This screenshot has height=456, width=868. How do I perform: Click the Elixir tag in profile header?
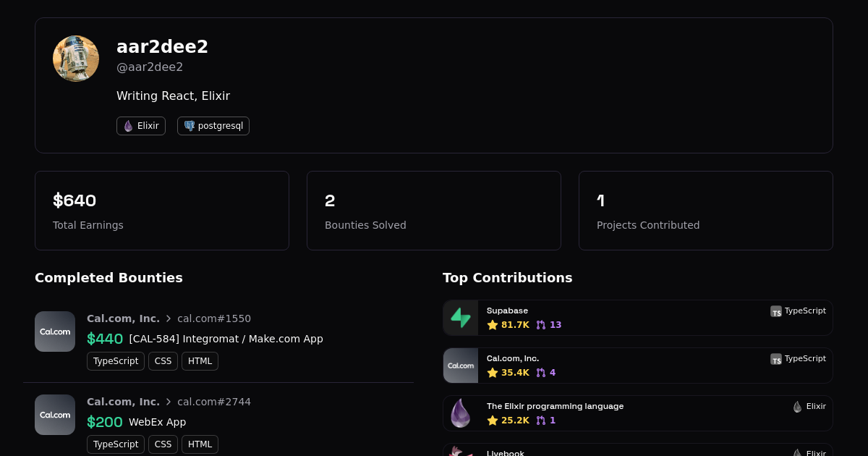coord(141,126)
